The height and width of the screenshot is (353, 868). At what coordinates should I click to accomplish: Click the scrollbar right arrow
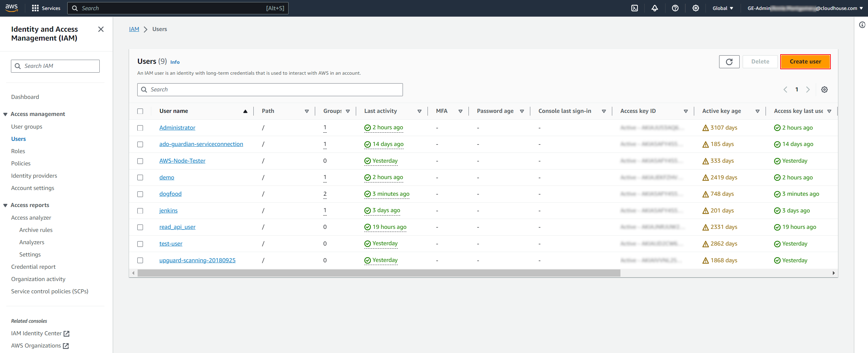pos(834,273)
